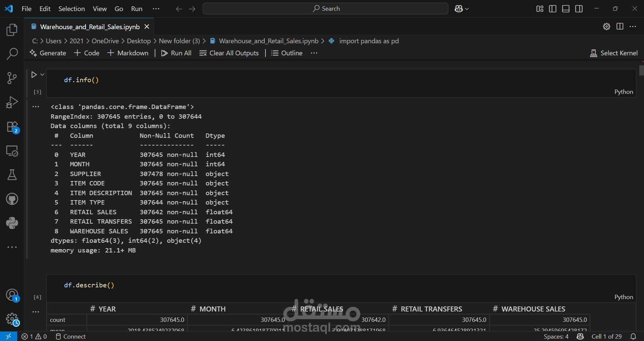Toggle the primary side bar
The width and height of the screenshot is (644, 341).
pos(553,9)
